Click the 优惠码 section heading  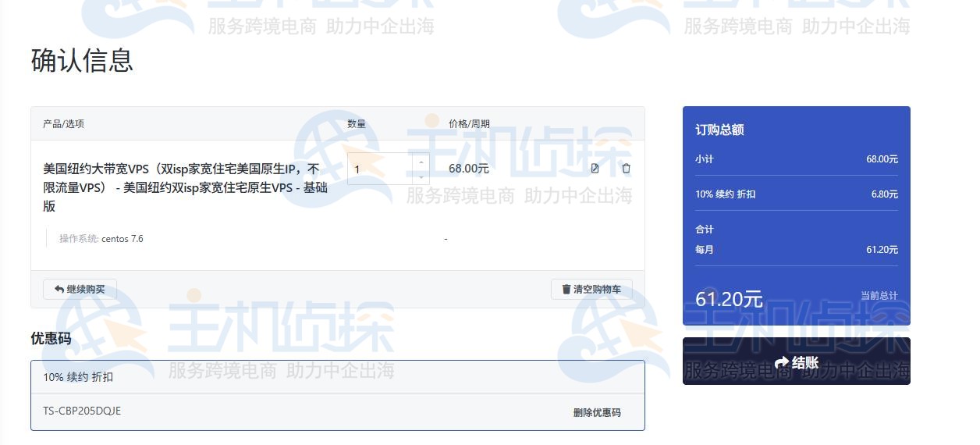click(x=51, y=339)
